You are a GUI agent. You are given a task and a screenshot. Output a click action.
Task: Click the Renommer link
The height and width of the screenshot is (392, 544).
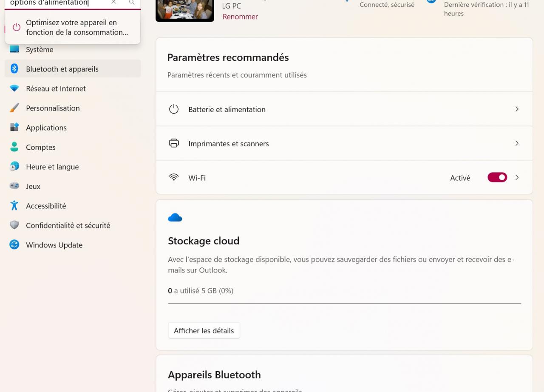coord(240,17)
